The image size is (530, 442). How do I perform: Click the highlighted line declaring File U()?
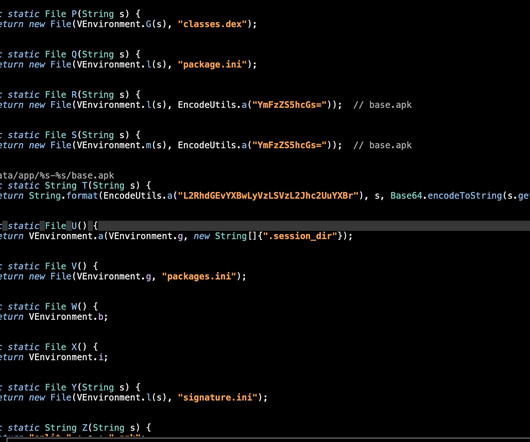(x=265, y=226)
